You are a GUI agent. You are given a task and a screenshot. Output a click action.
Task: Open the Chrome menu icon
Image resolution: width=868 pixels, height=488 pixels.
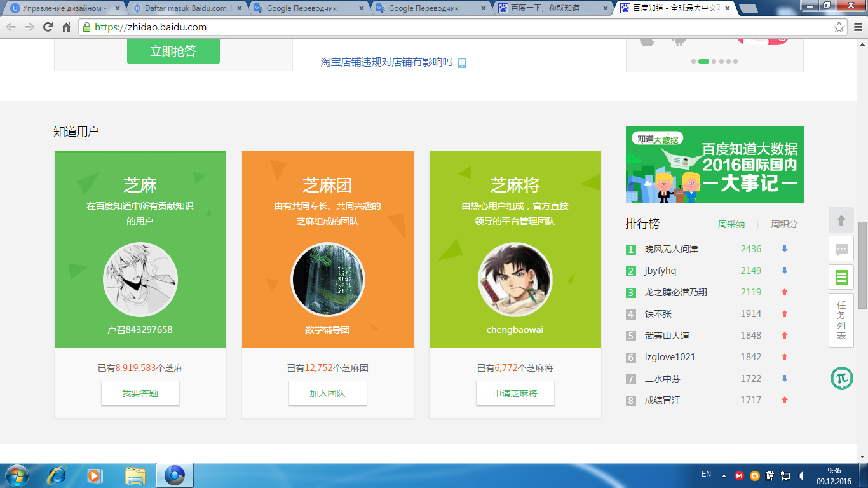(857, 27)
